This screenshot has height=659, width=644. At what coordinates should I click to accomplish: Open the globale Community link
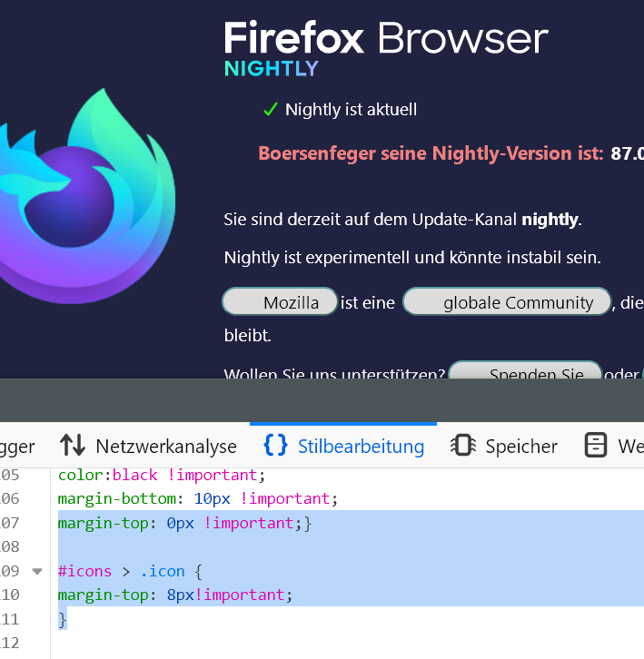point(507,301)
